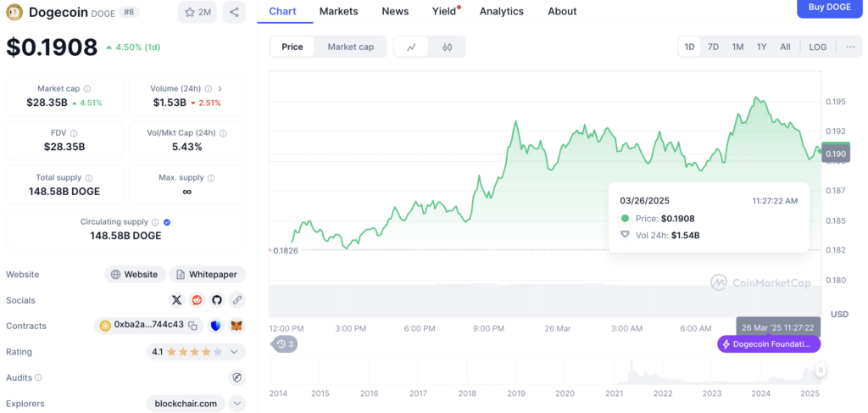Show info for Vol/Mkt Cap (24h)
Screen dimensions: 868x413
pyautogui.click(x=223, y=133)
